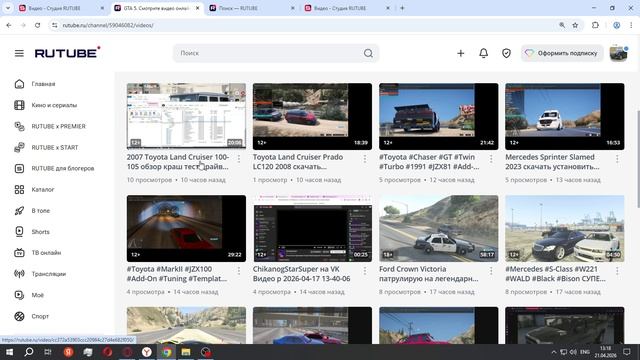Open the Chrome three-dot menu
This screenshot has height=360, width=640.
pos(631,25)
